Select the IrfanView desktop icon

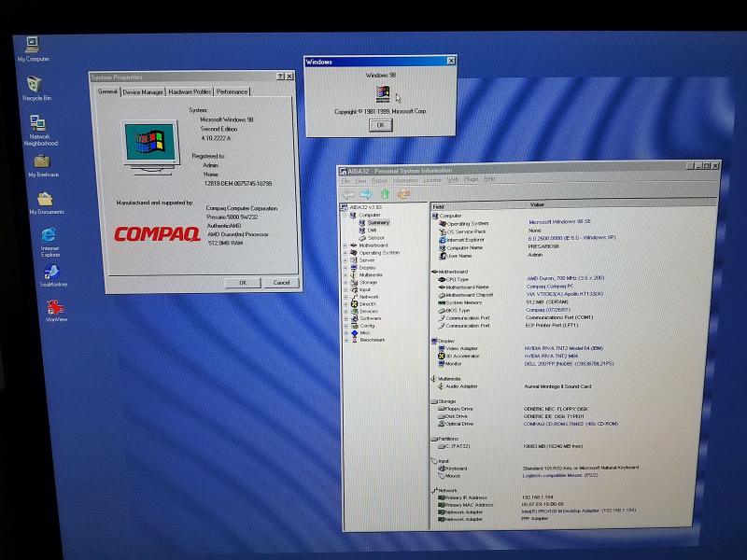55,311
